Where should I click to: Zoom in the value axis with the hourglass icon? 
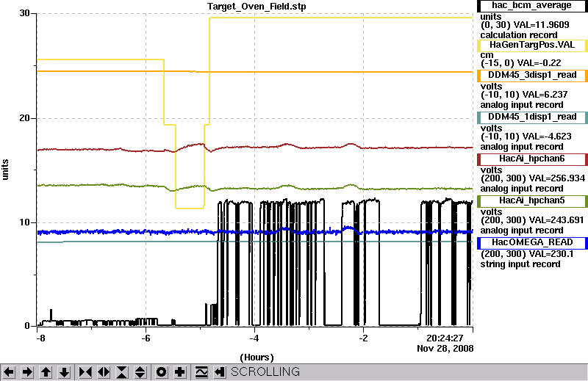[x=122, y=372]
